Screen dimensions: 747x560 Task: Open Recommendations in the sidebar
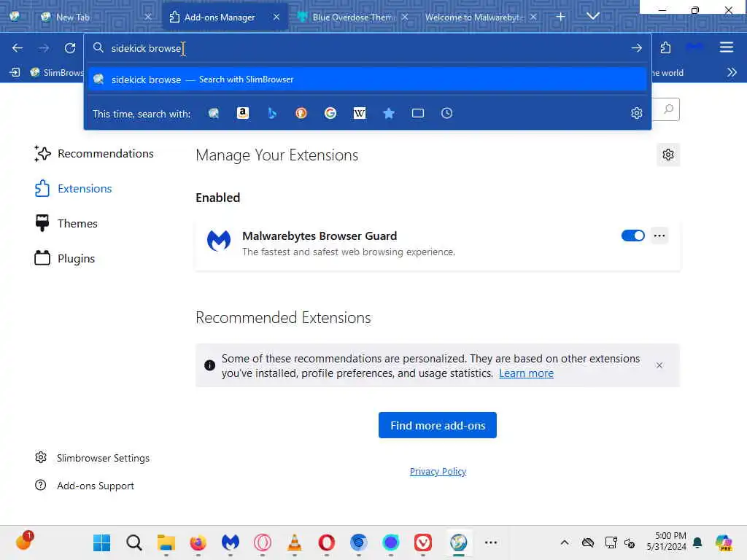click(94, 153)
